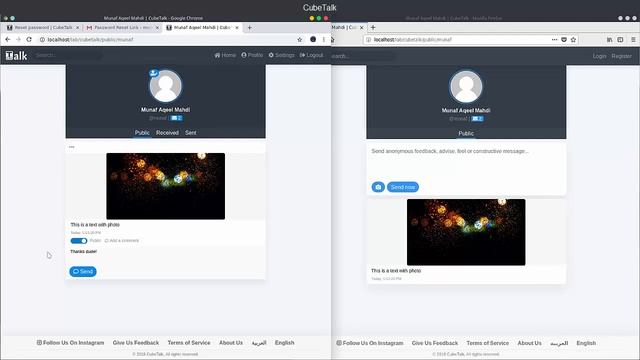Open Firefox page actions three-dot menu

click(x=554, y=40)
